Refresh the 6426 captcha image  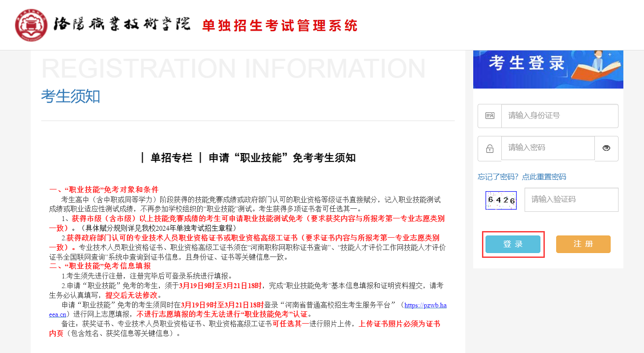pos(501,200)
